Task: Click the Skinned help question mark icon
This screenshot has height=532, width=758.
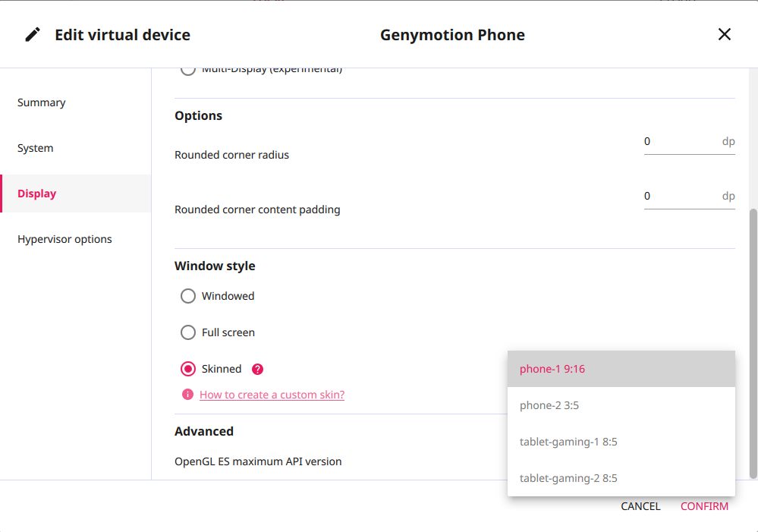Action: (258, 370)
